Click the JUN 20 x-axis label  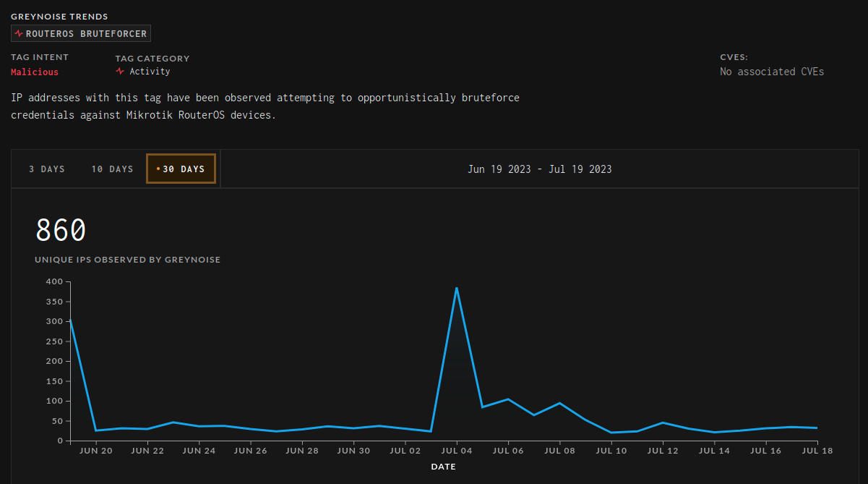pyautogui.click(x=96, y=451)
